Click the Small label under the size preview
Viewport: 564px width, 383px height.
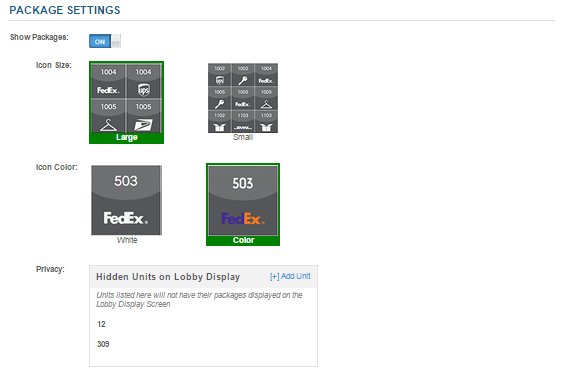click(243, 137)
